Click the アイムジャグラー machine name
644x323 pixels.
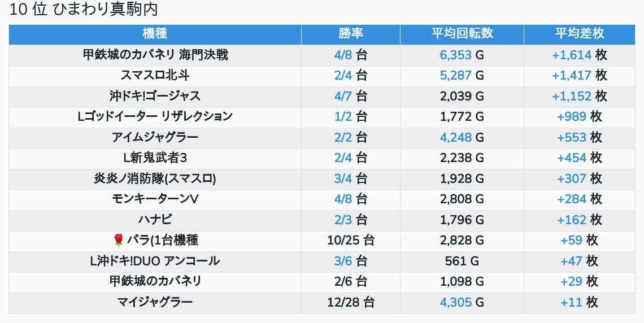coord(155,137)
